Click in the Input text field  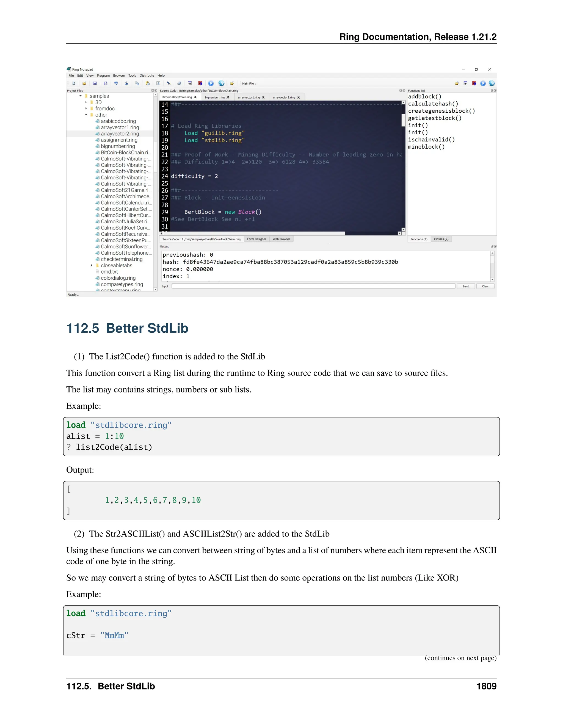(313, 286)
